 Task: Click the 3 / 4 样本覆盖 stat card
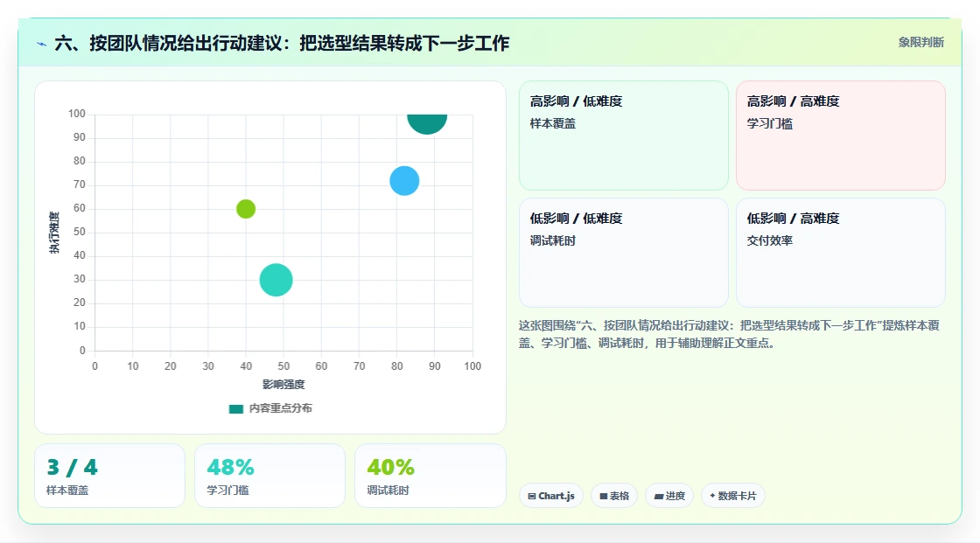[x=110, y=477]
